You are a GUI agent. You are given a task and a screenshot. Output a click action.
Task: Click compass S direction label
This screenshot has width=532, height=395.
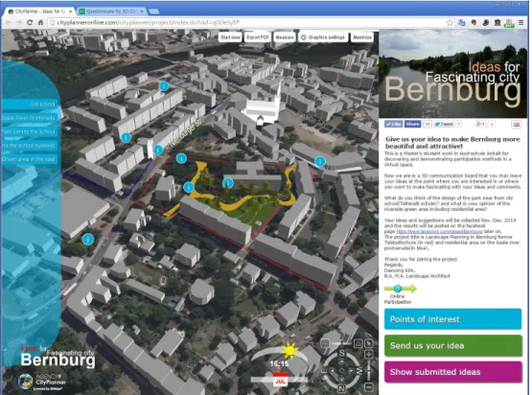(341, 353)
